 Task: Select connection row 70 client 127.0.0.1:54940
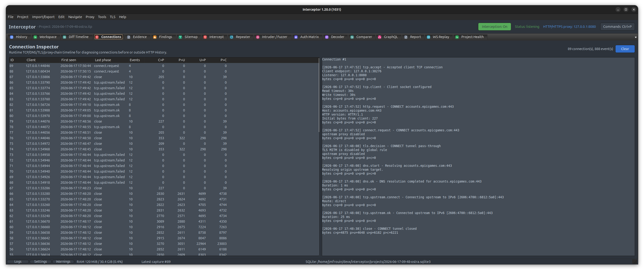(164, 171)
